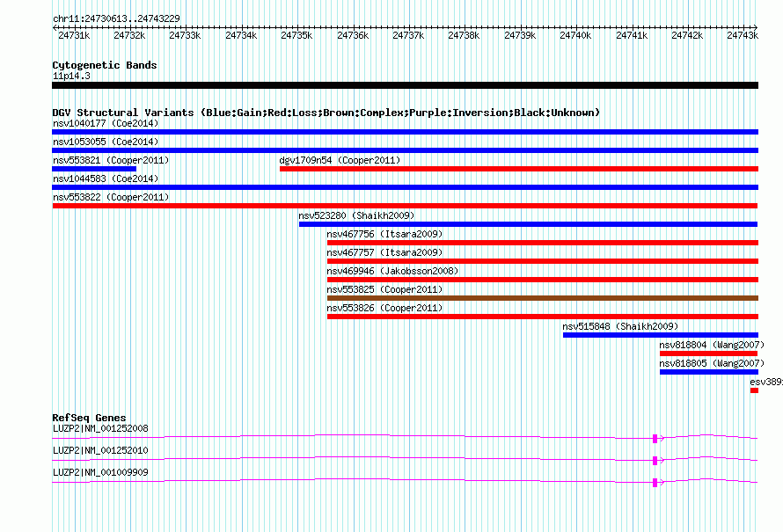Open the nsv553826 (Cooper2011) red bar
This screenshot has height=532, width=783.
(543, 317)
